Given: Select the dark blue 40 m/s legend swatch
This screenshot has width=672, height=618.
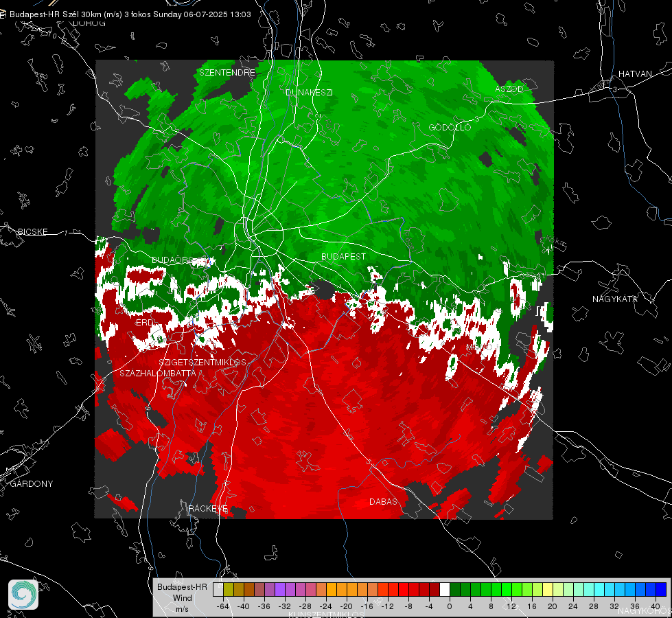Looking at the screenshot, I should point(661,590).
